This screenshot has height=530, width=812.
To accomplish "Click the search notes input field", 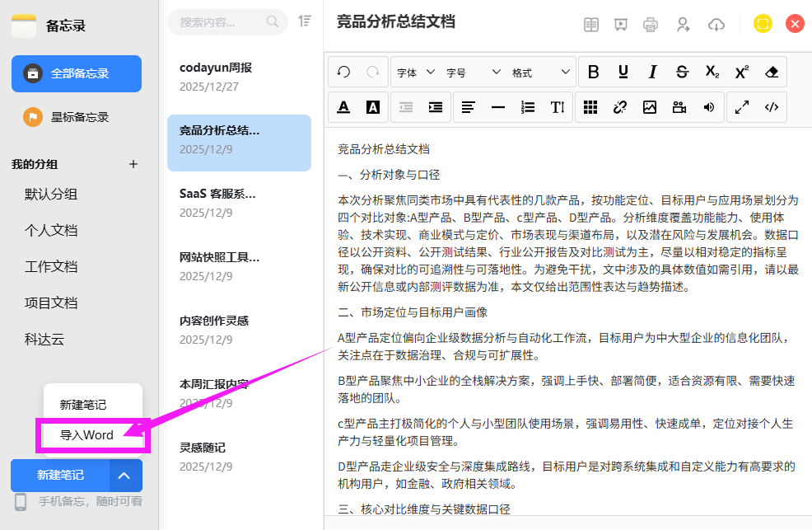I will [x=218, y=22].
